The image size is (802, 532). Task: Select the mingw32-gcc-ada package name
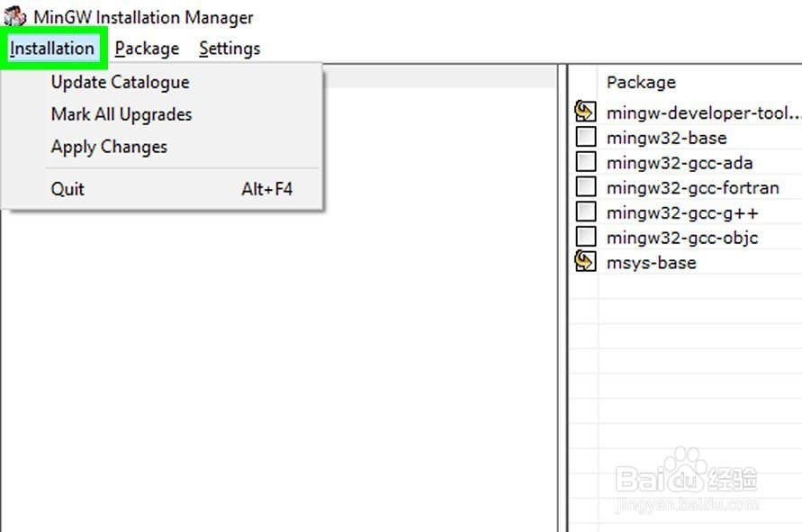point(680,163)
